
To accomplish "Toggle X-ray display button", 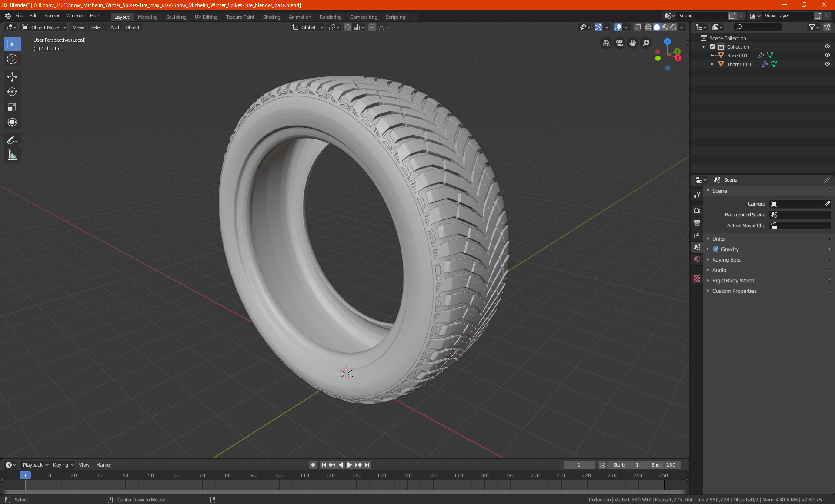I will (x=637, y=27).
